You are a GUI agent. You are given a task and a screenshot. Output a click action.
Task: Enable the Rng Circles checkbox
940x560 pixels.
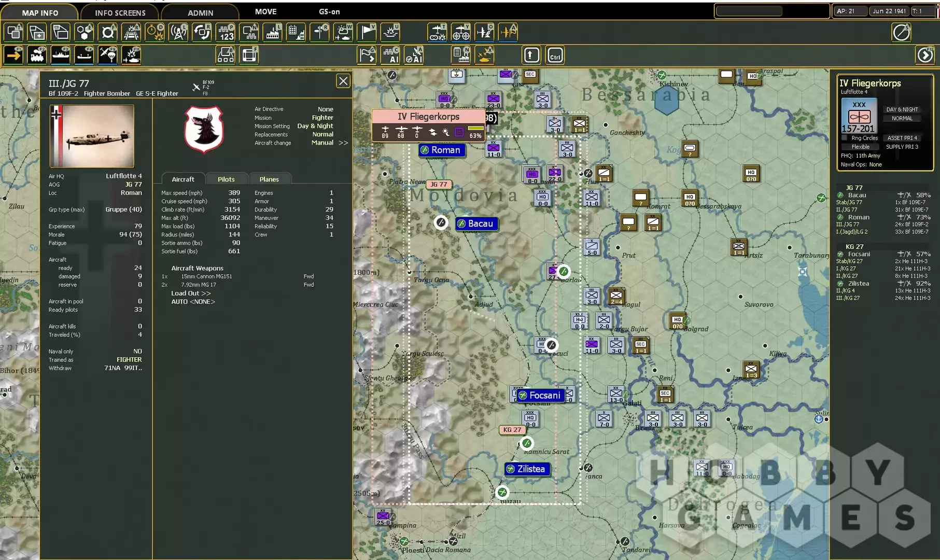coord(845,138)
